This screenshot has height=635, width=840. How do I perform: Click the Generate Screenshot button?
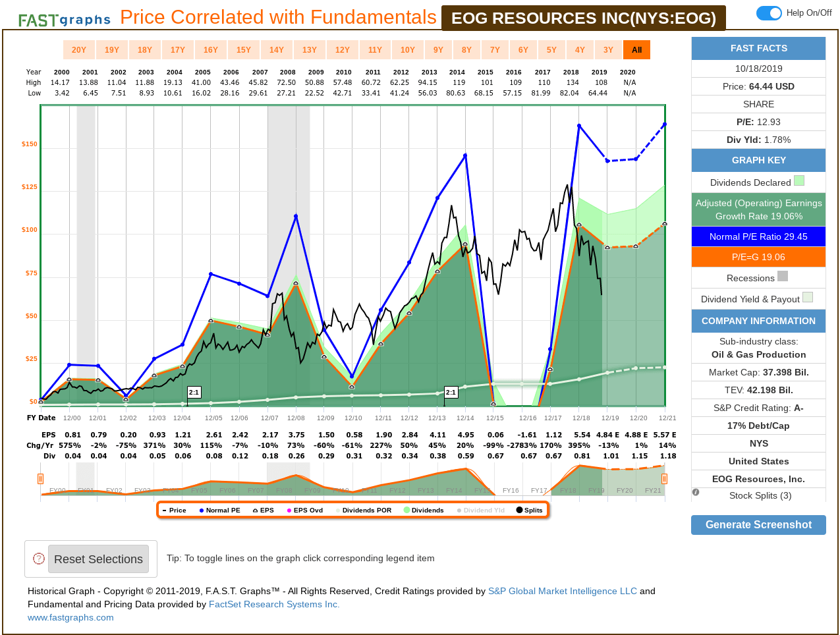[x=758, y=525]
